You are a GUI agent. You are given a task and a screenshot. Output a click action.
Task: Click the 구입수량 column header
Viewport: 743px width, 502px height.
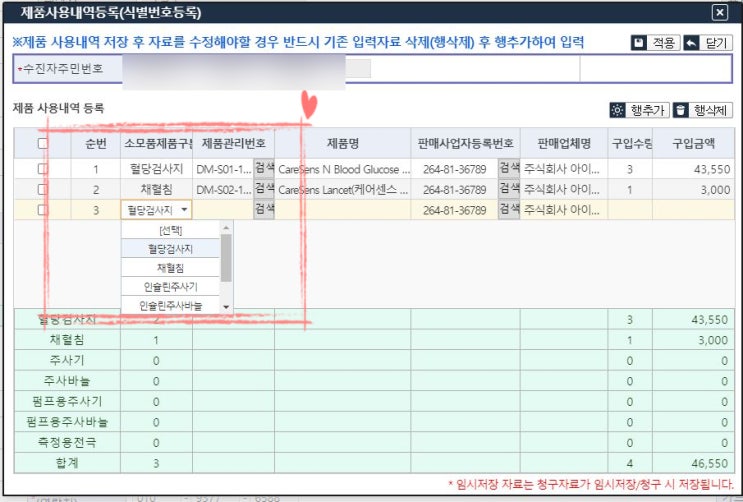point(630,143)
